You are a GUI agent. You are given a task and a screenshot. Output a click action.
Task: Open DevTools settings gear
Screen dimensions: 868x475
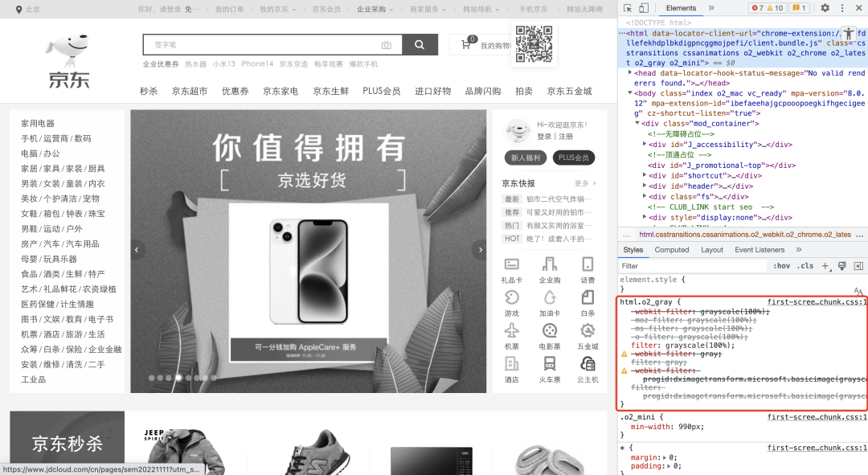(825, 8)
